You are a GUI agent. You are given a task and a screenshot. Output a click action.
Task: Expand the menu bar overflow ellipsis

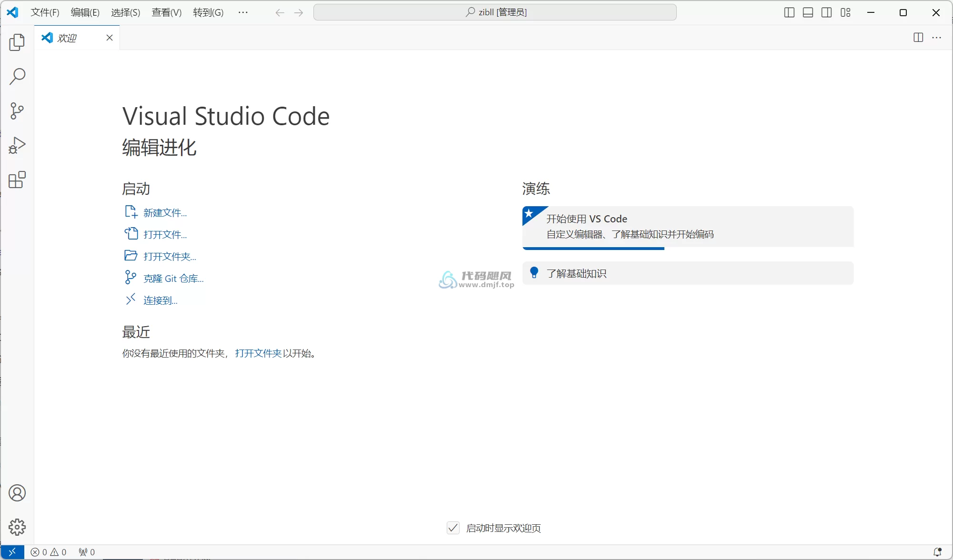[243, 12]
